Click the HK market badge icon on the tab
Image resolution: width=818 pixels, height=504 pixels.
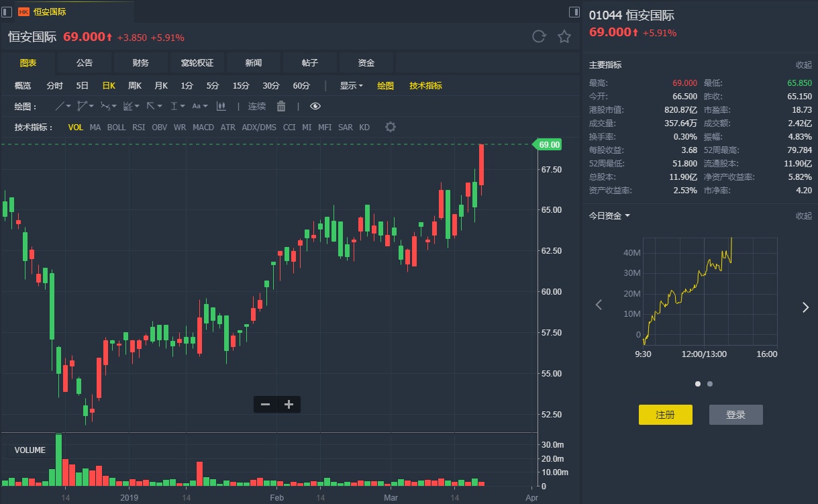point(23,11)
